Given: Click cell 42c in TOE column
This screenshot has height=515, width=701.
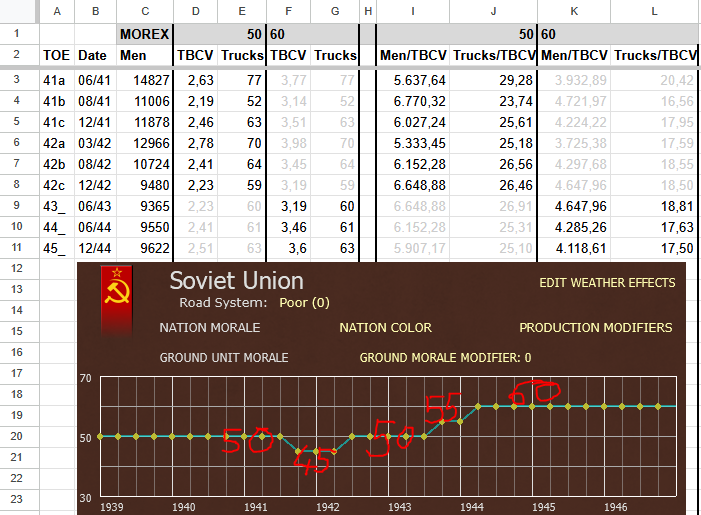Looking at the screenshot, I should [57, 185].
